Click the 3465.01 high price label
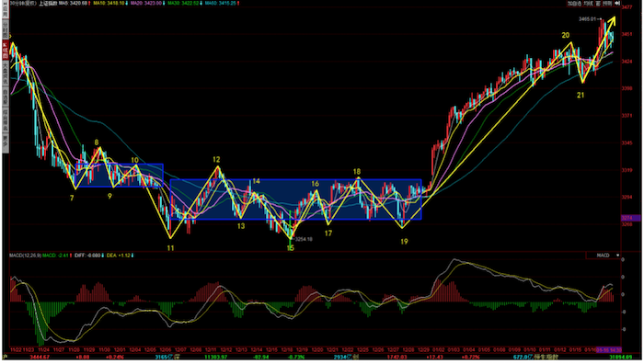 point(588,19)
